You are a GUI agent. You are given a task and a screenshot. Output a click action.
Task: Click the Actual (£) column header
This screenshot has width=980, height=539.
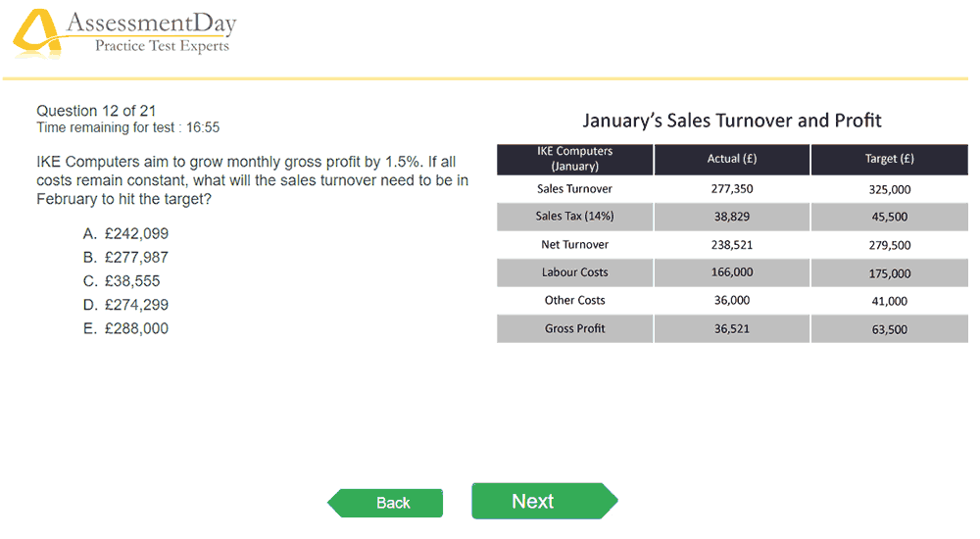pyautogui.click(x=732, y=160)
